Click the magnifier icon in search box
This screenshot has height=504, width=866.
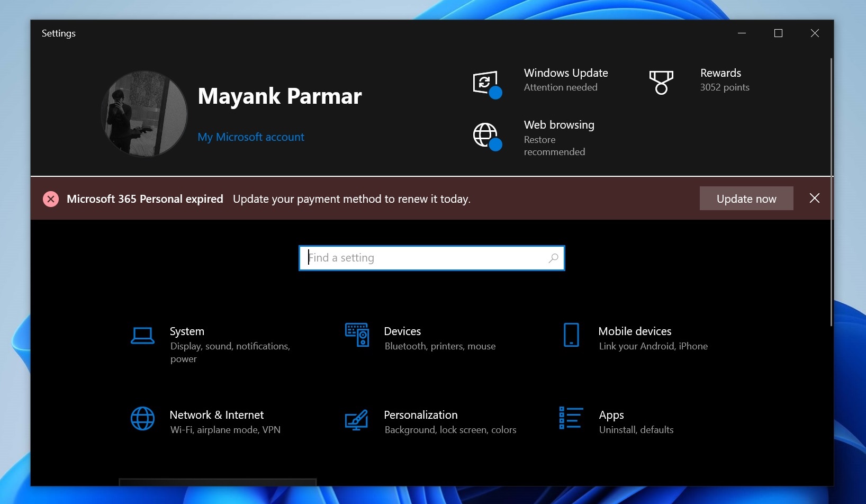click(x=553, y=258)
